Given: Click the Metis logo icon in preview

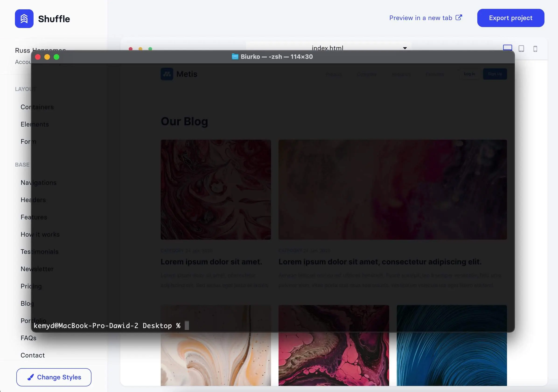Looking at the screenshot, I should (167, 74).
